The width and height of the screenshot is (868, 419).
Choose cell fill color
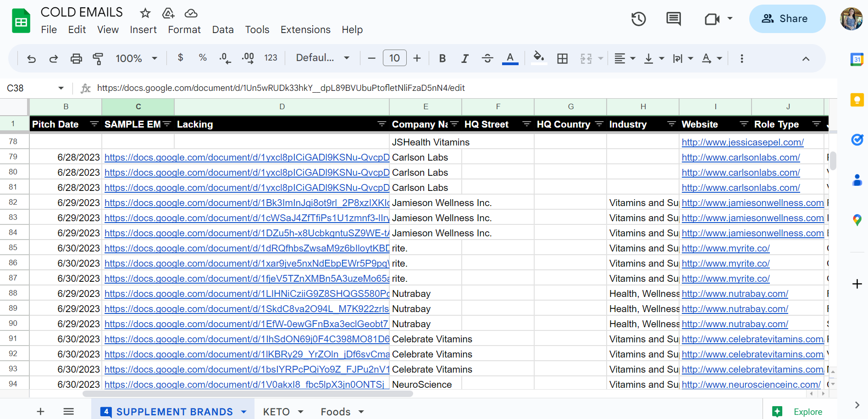[x=539, y=58]
